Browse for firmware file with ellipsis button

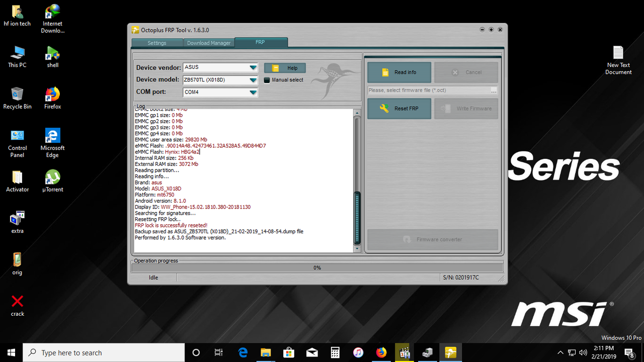point(494,90)
